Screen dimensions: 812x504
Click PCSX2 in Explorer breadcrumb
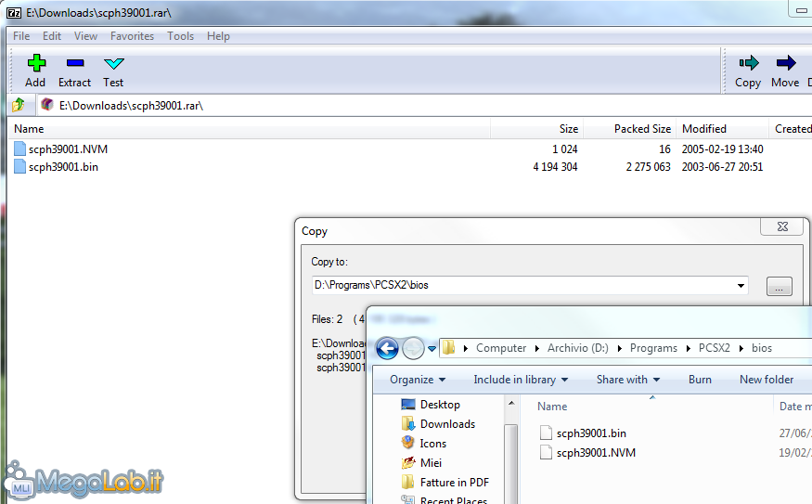click(x=715, y=348)
